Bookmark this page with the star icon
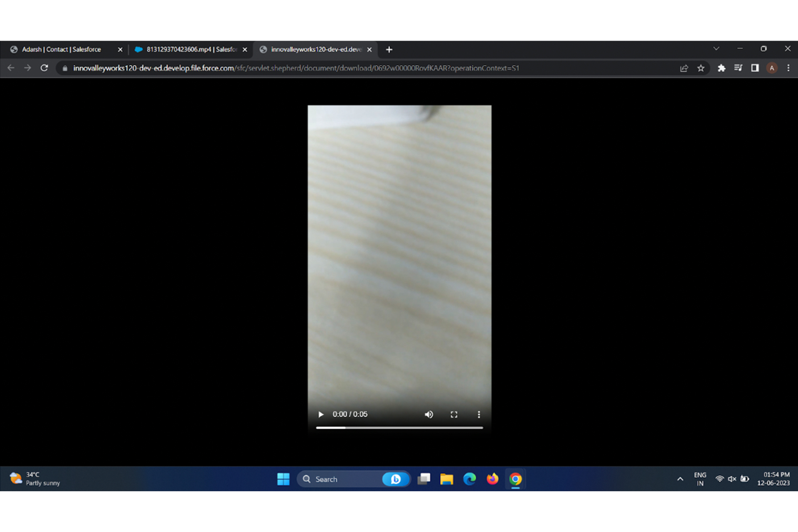Screen dimensions: 798x532 701,68
